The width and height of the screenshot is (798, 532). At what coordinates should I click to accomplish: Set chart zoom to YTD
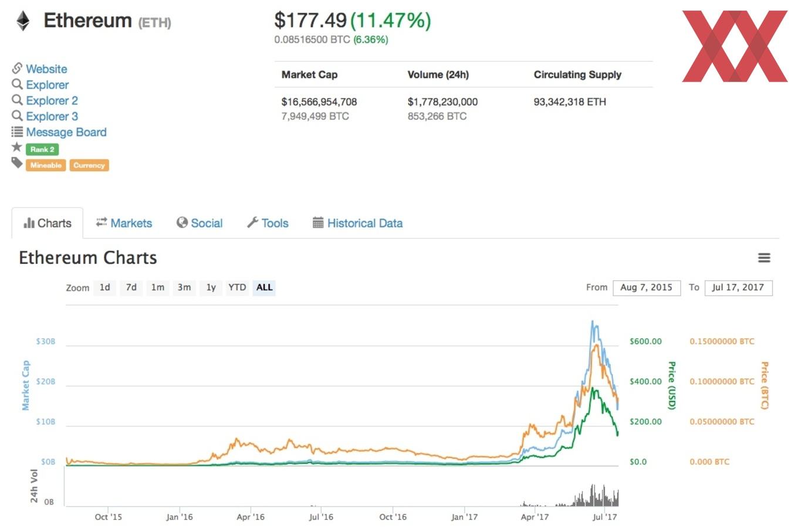tap(237, 287)
